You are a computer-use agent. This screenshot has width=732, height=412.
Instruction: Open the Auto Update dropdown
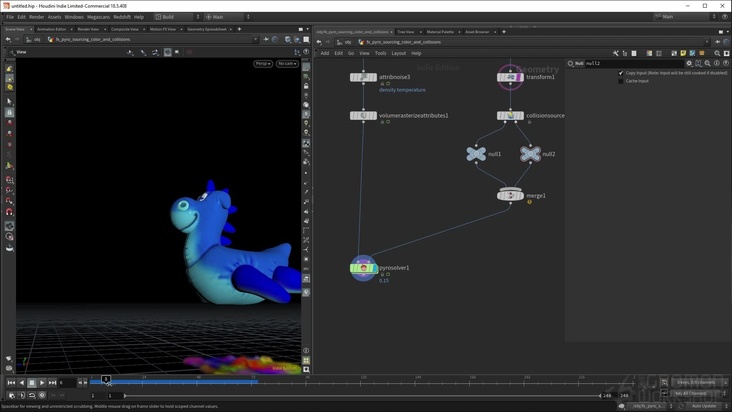point(707,406)
